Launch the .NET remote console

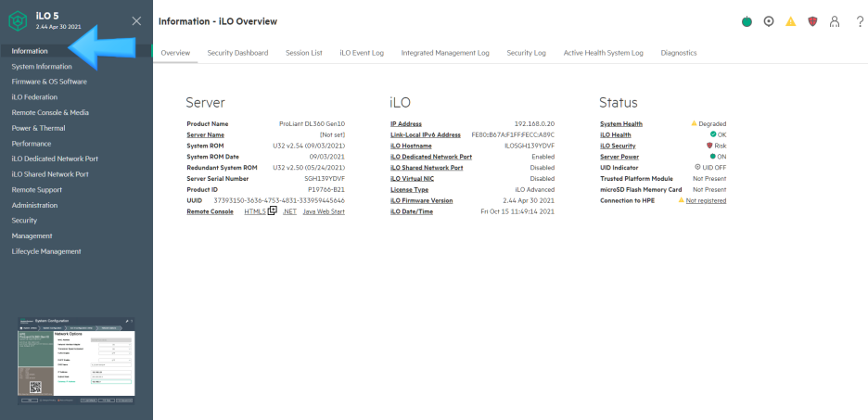(x=289, y=211)
